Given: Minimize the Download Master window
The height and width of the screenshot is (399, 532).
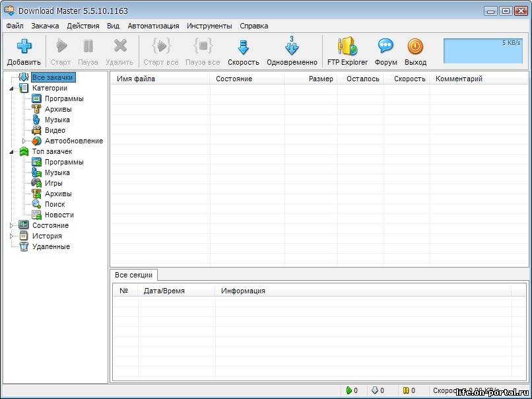Looking at the screenshot, I should coord(490,11).
